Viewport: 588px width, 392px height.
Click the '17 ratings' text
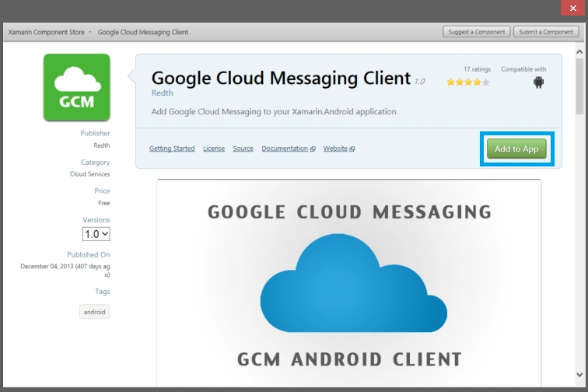pyautogui.click(x=477, y=69)
